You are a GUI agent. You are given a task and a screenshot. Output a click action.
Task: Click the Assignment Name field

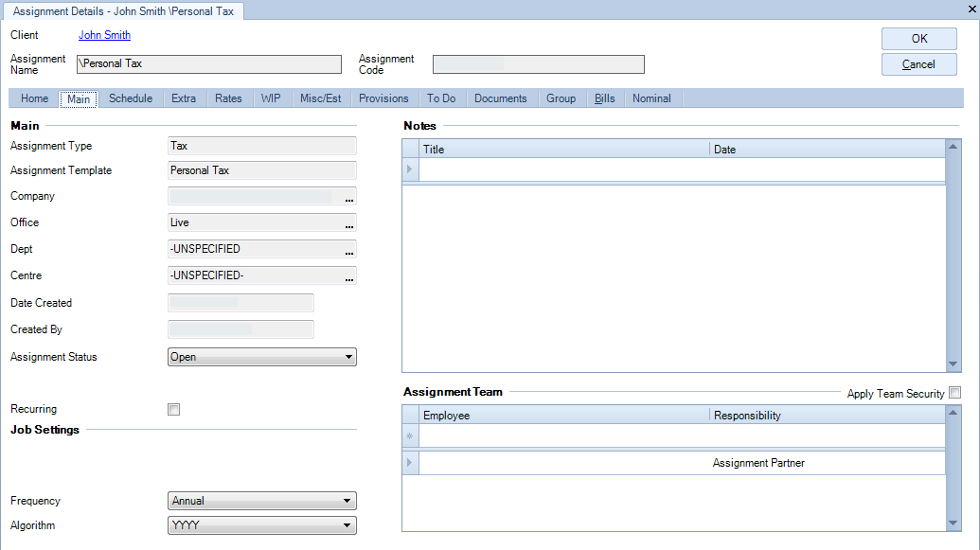209,64
